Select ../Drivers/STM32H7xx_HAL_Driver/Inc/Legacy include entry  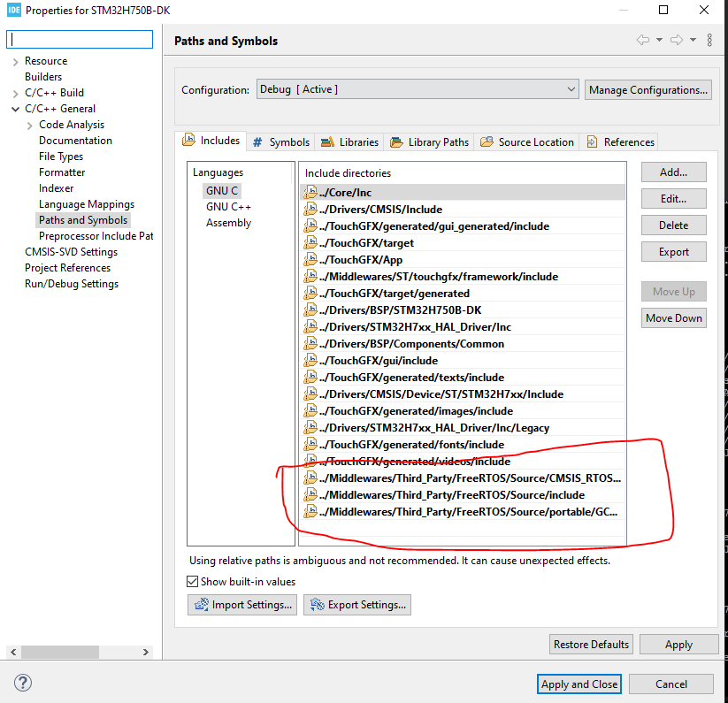tap(463, 427)
